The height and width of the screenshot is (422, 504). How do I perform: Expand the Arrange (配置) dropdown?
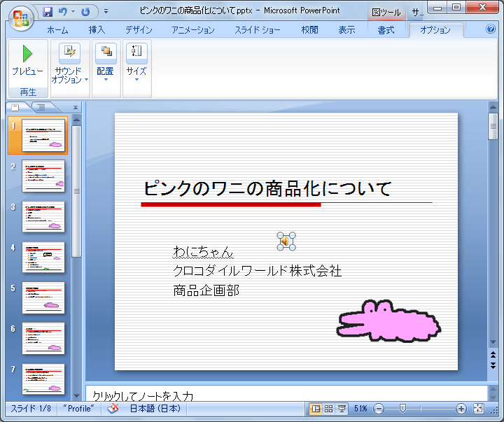coord(106,63)
